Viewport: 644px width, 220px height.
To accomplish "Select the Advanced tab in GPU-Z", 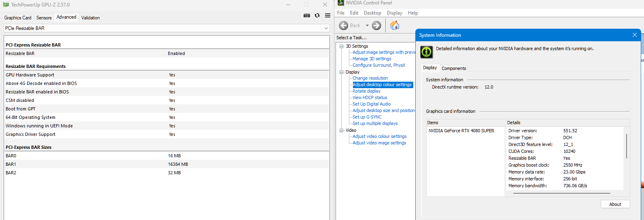I will (x=66, y=17).
